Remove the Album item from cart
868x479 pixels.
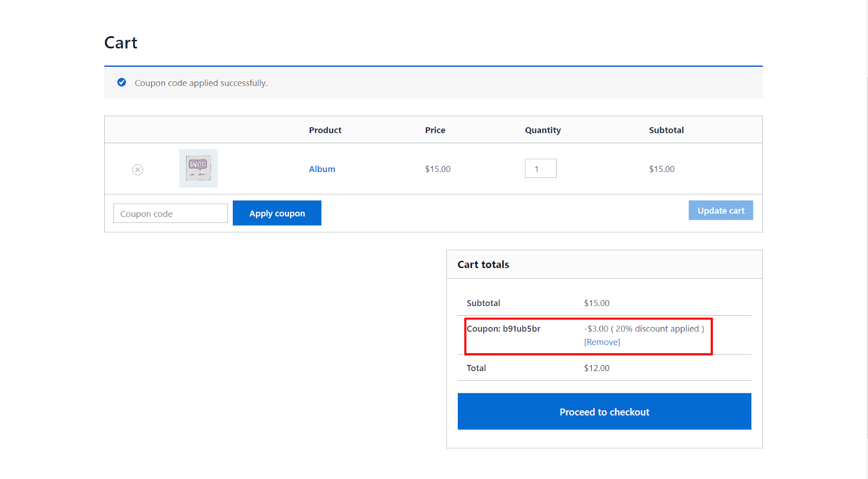pyautogui.click(x=138, y=170)
